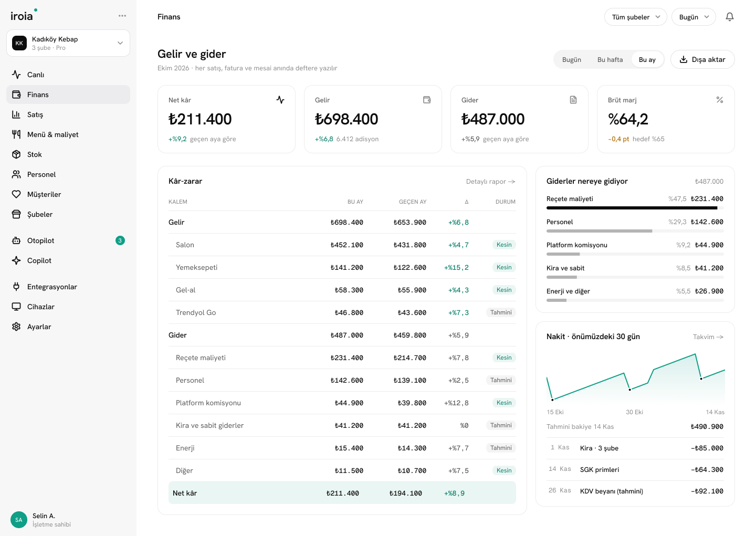Click the Copilot sparkle icon
This screenshot has height=536, width=756.
(16, 260)
